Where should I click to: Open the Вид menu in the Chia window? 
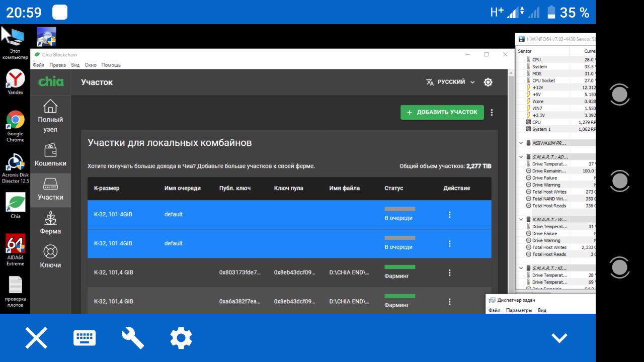coord(75,65)
